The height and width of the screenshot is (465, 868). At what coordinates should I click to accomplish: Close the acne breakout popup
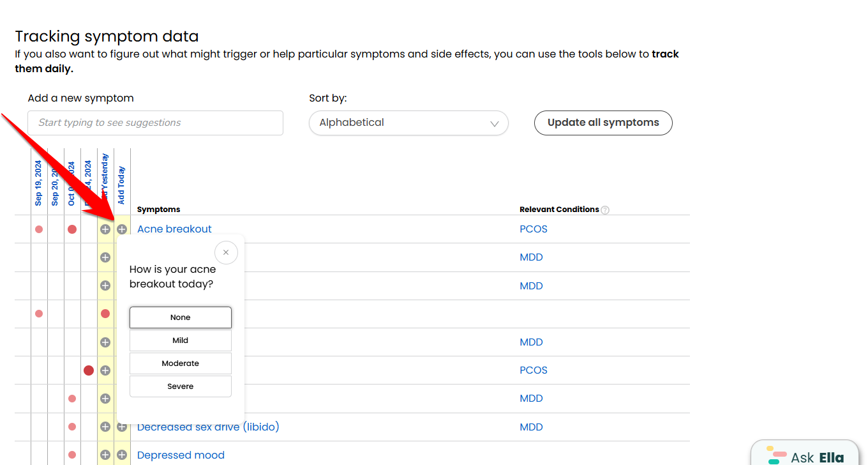226,252
